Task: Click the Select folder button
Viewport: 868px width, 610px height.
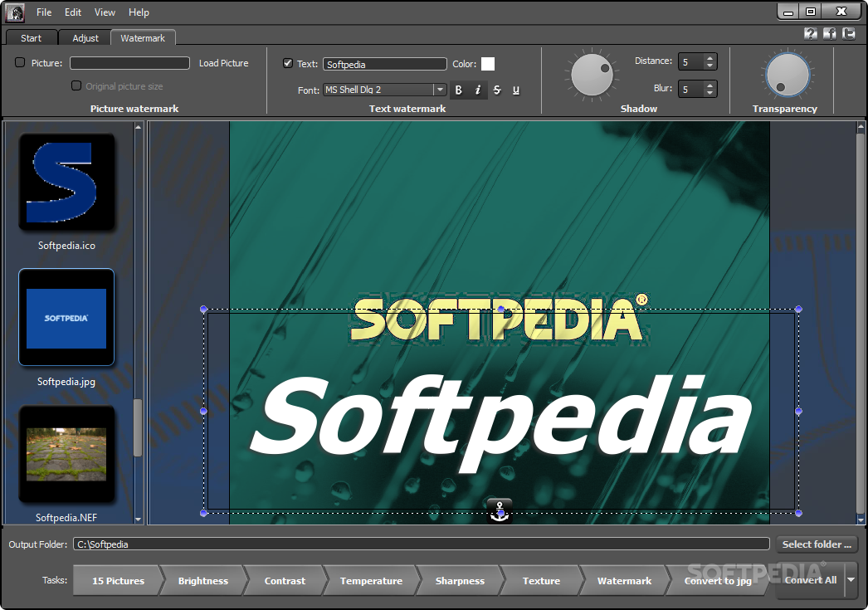Action: (x=817, y=544)
